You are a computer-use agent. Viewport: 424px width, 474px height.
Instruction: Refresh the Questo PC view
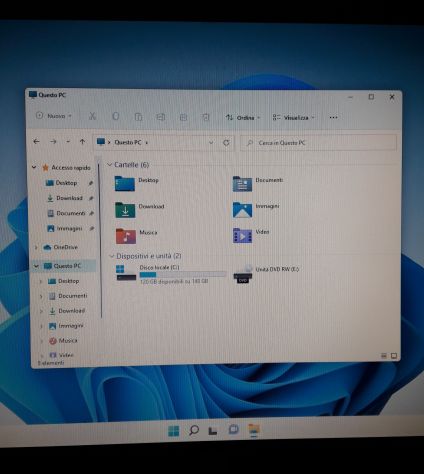tap(226, 143)
